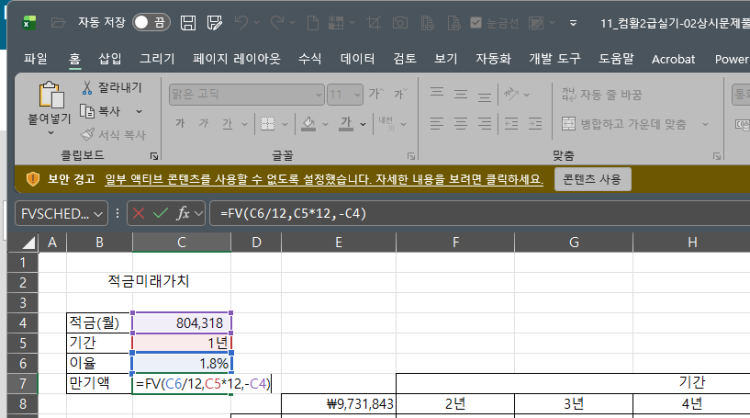Toggle gridlines (눈금선) checkbox
Image resolution: width=750 pixels, height=418 pixels.
tap(475, 22)
